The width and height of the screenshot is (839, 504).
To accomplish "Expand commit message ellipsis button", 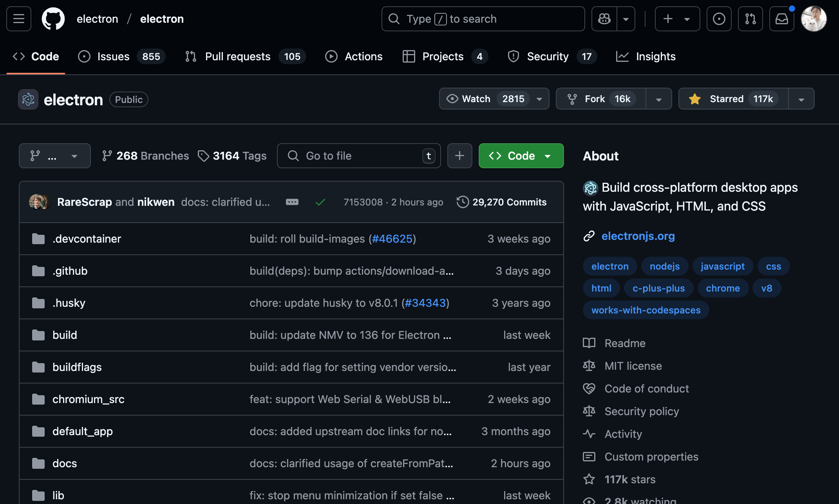I will [x=292, y=202].
